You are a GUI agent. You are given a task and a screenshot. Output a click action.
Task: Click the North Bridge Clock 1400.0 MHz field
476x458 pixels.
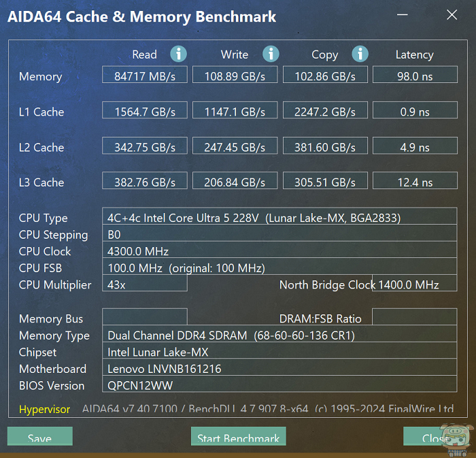[x=414, y=283]
